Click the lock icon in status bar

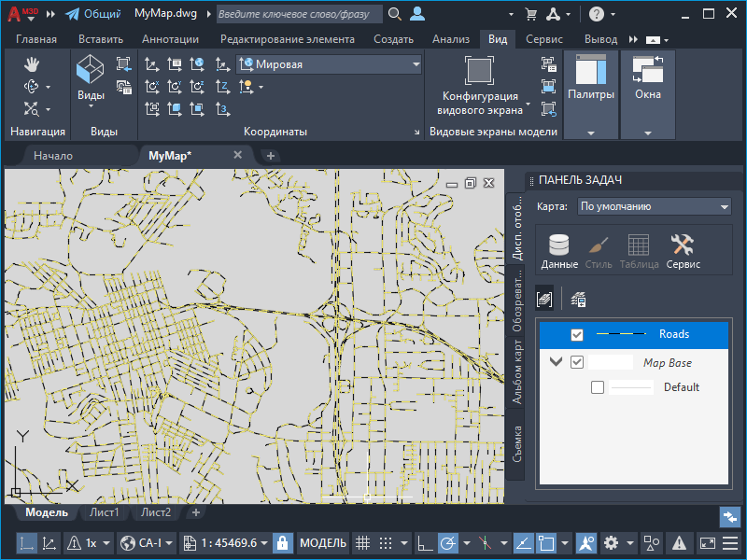click(283, 542)
